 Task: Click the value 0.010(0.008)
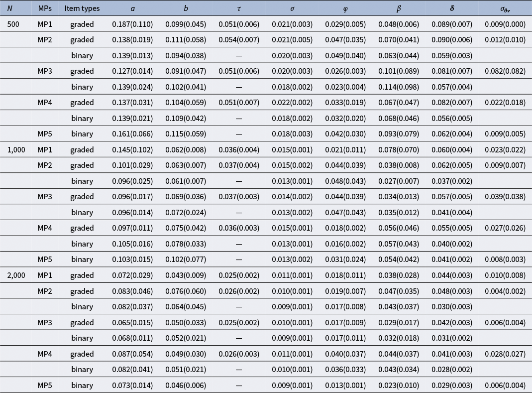pyautogui.click(x=505, y=275)
